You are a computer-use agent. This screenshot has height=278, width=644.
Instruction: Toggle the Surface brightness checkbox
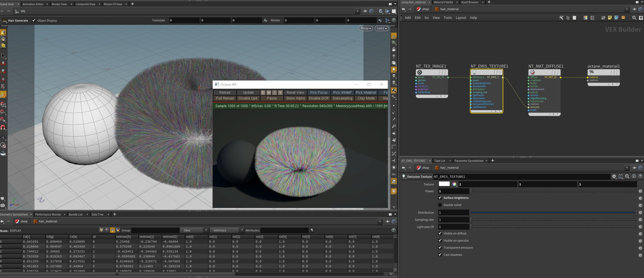(440, 198)
